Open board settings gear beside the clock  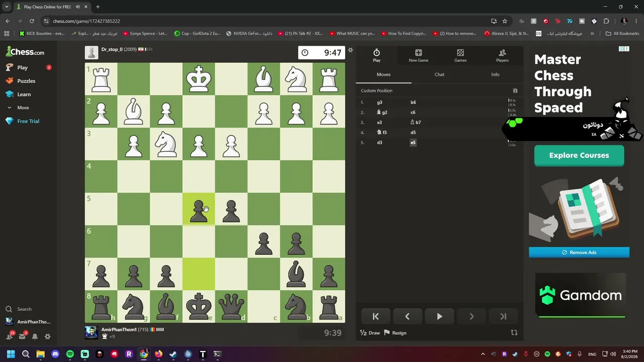click(351, 50)
